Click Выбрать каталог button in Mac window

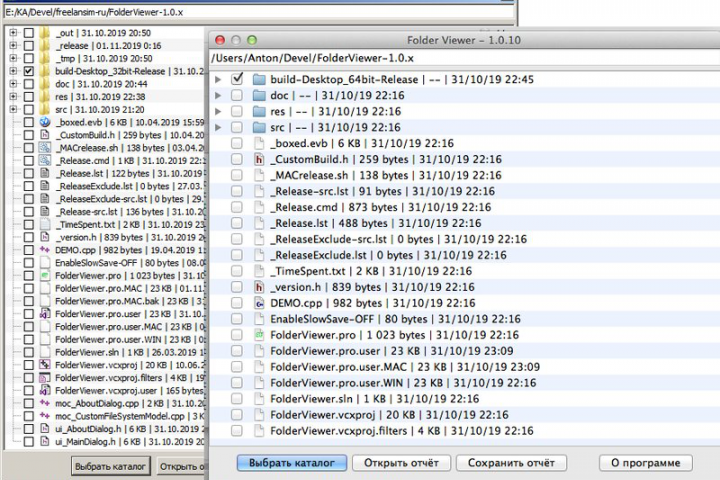[292, 463]
